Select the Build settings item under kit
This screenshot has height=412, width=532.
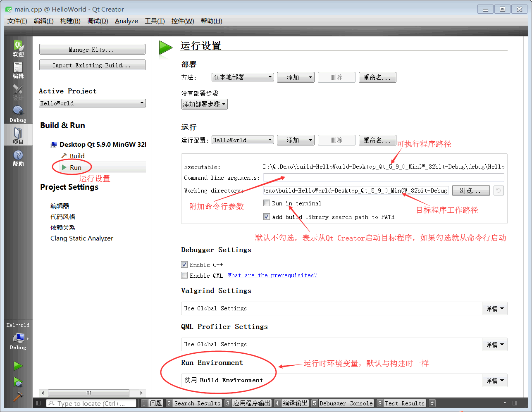tap(77, 156)
